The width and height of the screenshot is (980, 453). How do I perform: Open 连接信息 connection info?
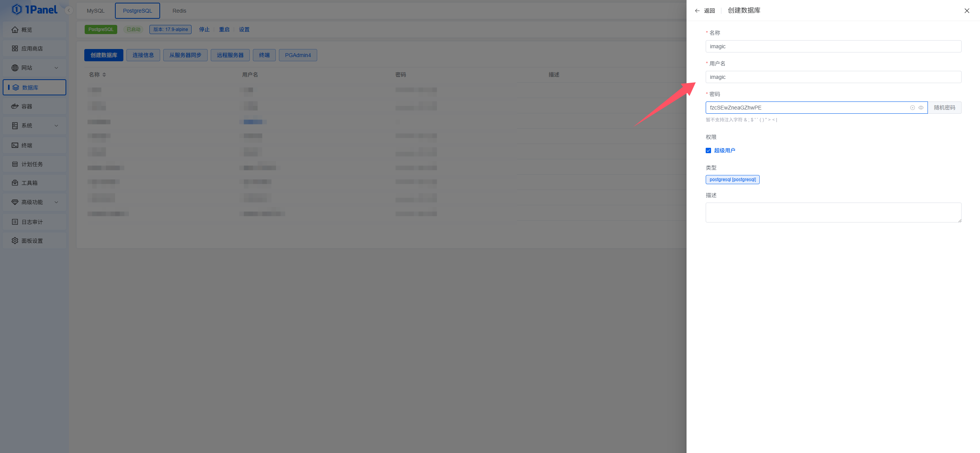tap(143, 55)
